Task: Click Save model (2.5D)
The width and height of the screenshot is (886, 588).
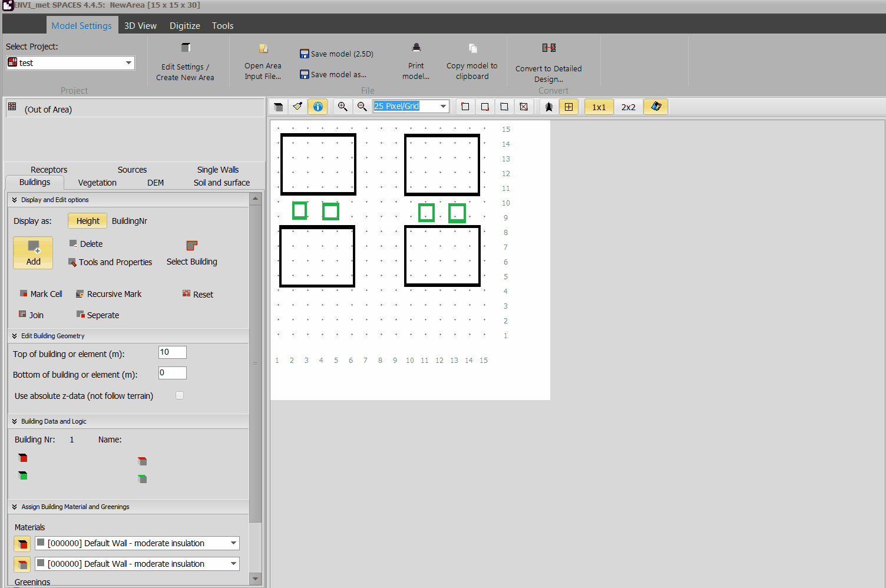Action: (x=336, y=54)
